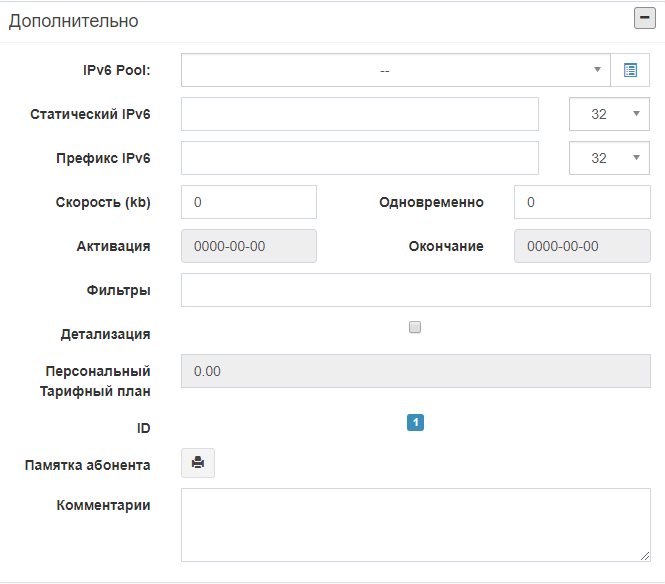Click inside the Комментарии text area
The width and height of the screenshot is (665, 584).
tap(416, 525)
